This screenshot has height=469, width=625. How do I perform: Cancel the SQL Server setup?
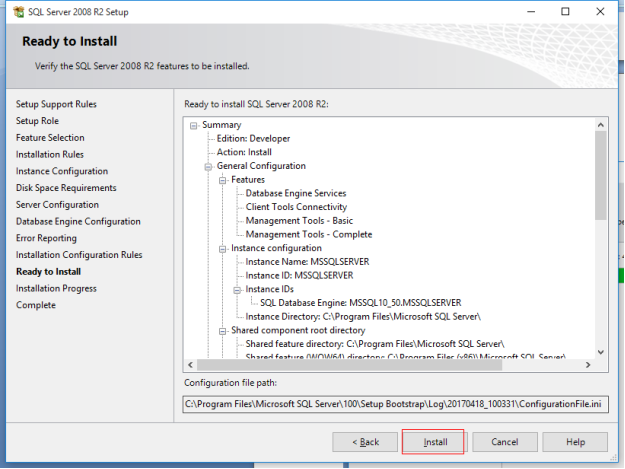(504, 442)
